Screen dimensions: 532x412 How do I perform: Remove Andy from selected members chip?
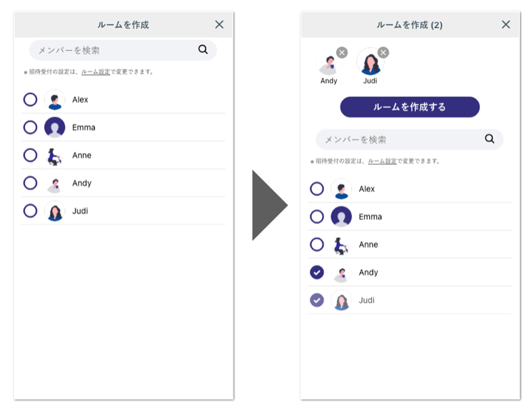click(x=342, y=52)
